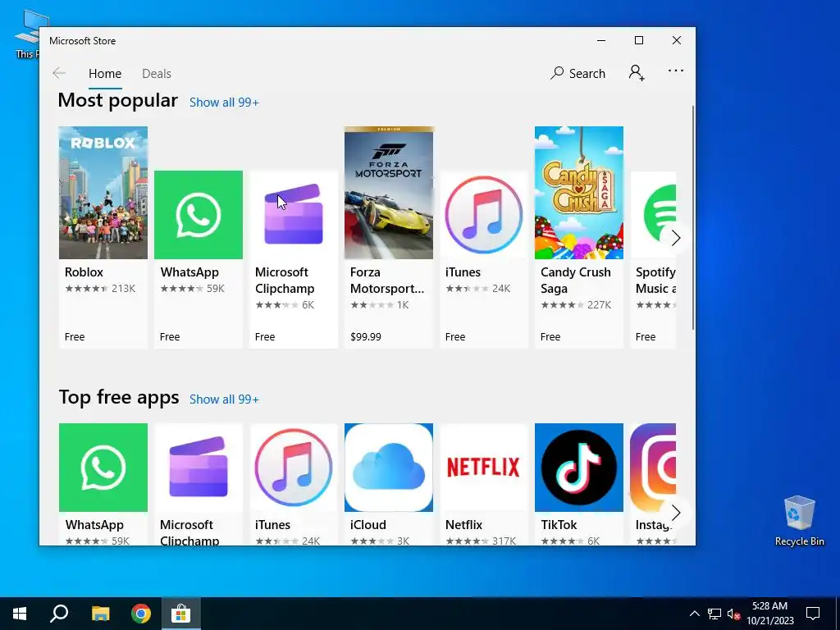The width and height of the screenshot is (840, 630).
Task: Switch to the Home tab
Action: [105, 73]
